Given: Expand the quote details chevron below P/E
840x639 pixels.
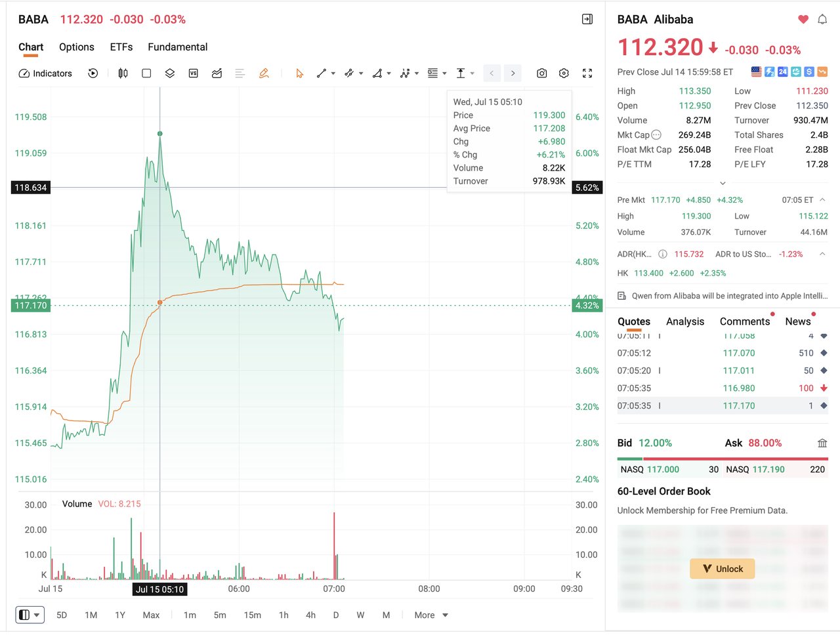Looking at the screenshot, I should click(723, 183).
